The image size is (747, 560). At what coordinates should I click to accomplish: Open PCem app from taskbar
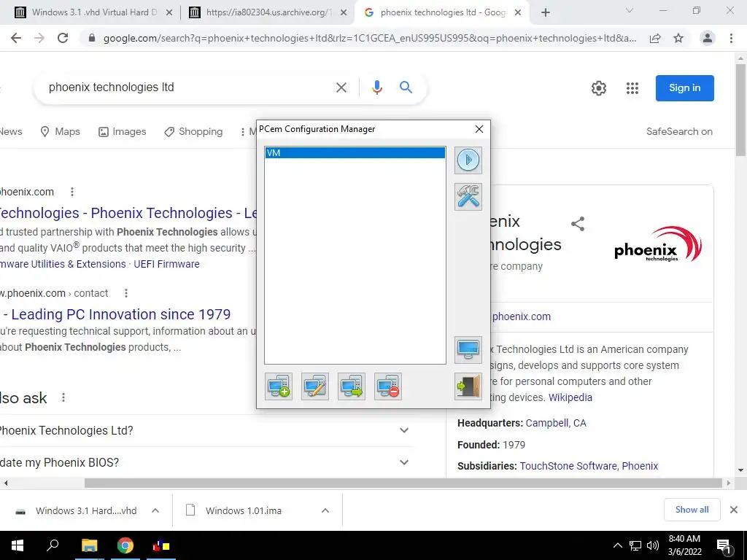(x=160, y=545)
